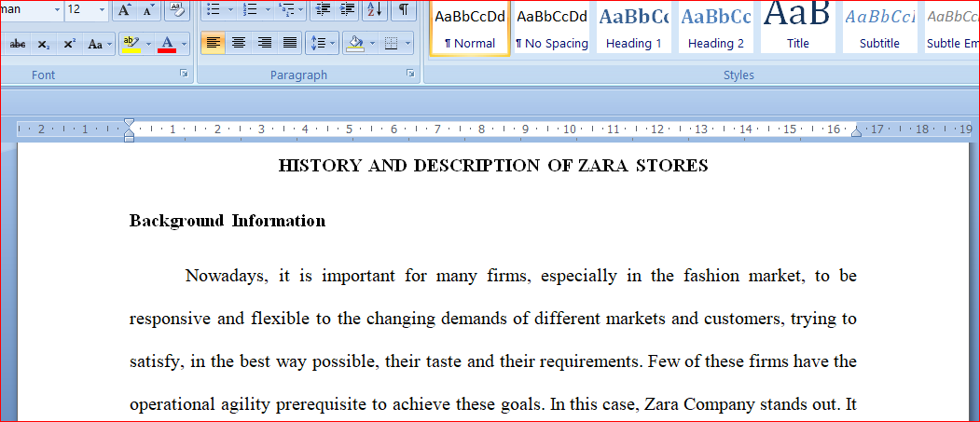Screen dimensions: 980x422
Task: Apply the Normal style
Action: 470,27
